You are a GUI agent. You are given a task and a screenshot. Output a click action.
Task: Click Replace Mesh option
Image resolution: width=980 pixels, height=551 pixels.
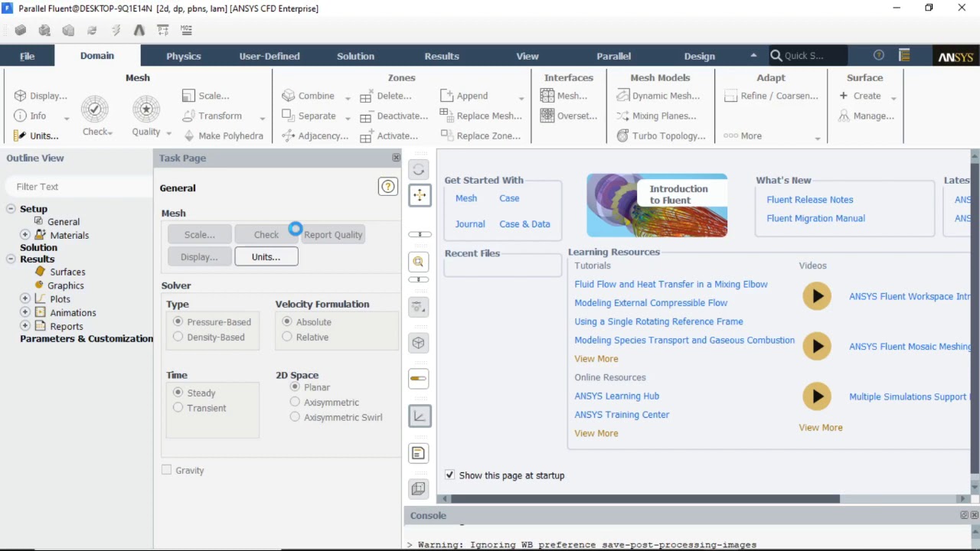[481, 116]
